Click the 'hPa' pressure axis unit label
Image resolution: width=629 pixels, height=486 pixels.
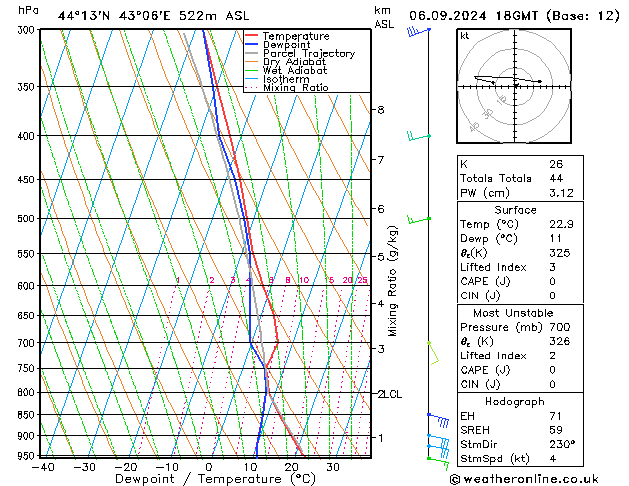point(28,10)
